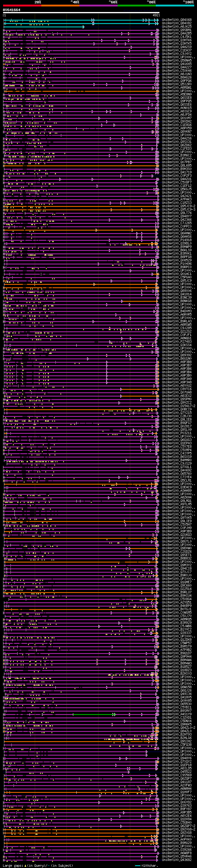197x868 pixels.
Task: Select the UniRef100_Q3HTK6 label
Action: coord(177,40)
